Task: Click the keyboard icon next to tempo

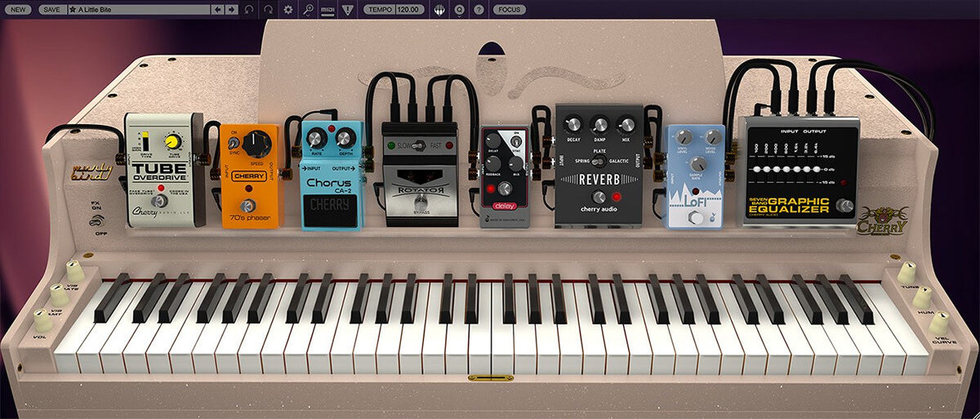Action: (x=439, y=10)
